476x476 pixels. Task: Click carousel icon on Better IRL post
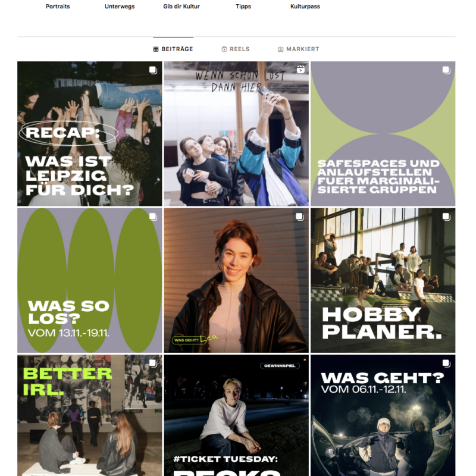click(153, 364)
